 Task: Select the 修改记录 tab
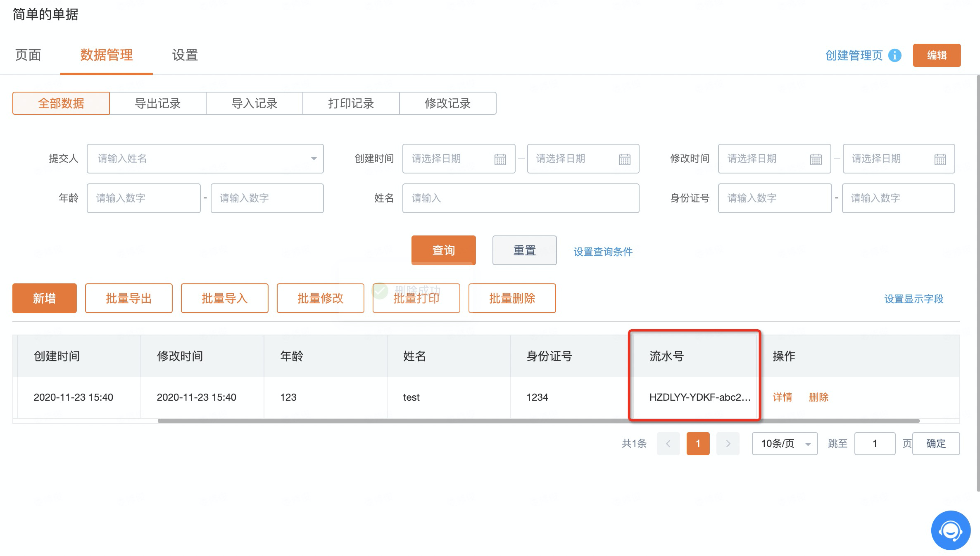coord(448,103)
